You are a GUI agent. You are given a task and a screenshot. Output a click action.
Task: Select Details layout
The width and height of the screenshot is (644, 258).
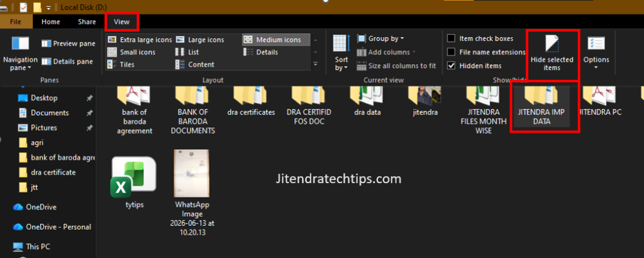tap(261, 52)
